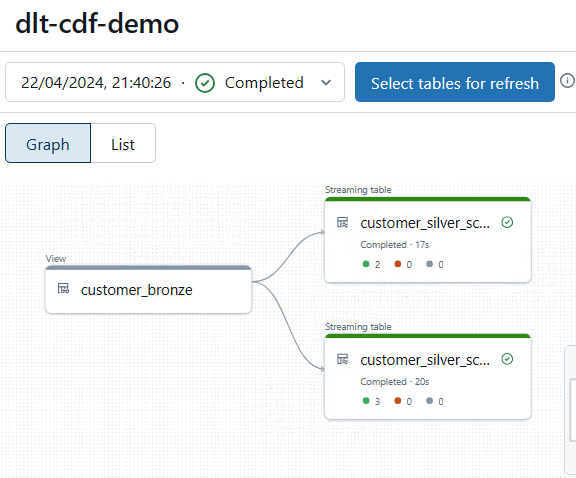
Task: Click Select tables for refresh button
Action: 455,82
